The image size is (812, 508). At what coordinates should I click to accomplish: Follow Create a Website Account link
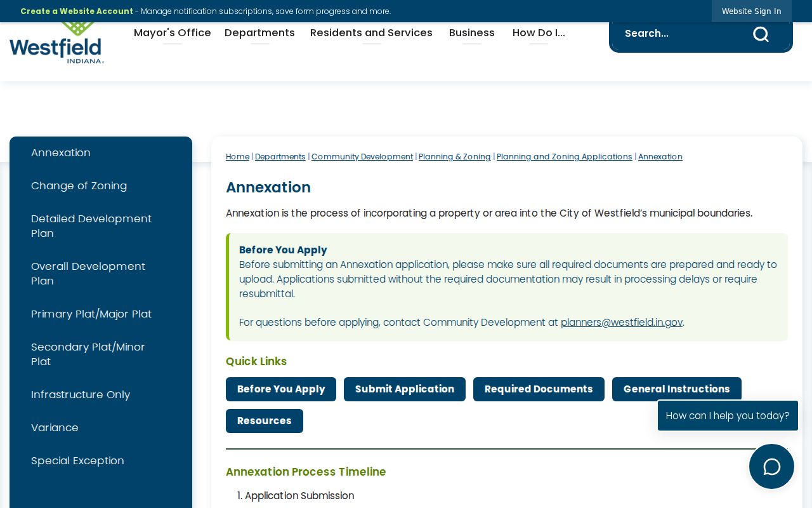(77, 11)
